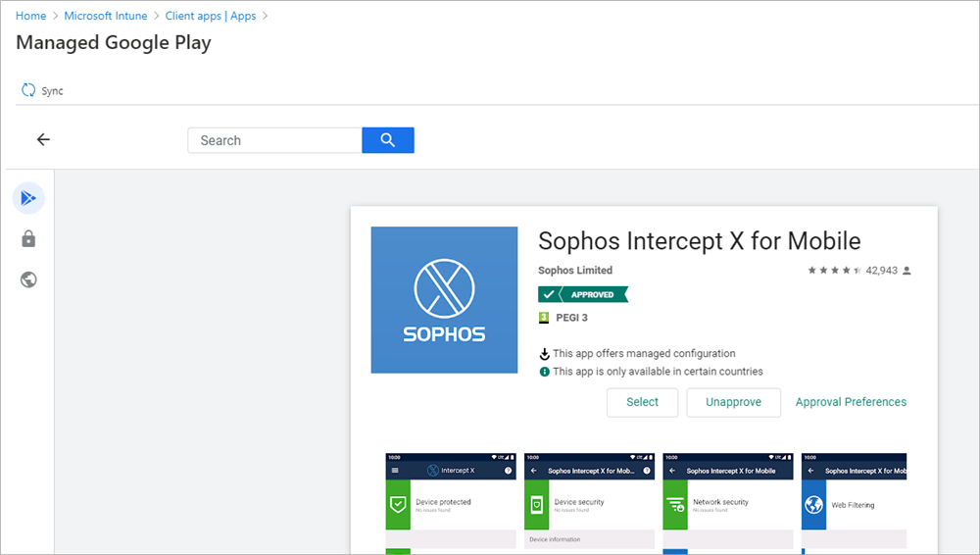Click the 42,943 ratings count
The height and width of the screenshot is (555, 980).
point(881,271)
